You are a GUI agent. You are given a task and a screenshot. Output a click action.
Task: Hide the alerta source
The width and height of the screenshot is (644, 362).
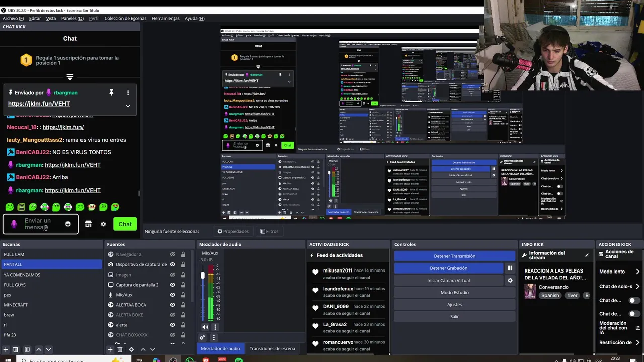172,325
